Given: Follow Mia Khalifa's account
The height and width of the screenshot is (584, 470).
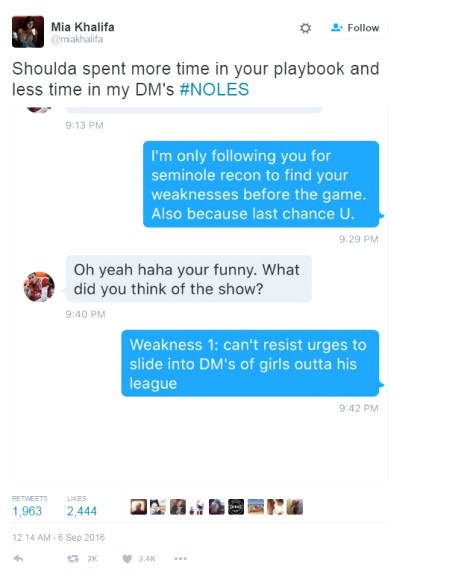Looking at the screenshot, I should pyautogui.click(x=355, y=28).
